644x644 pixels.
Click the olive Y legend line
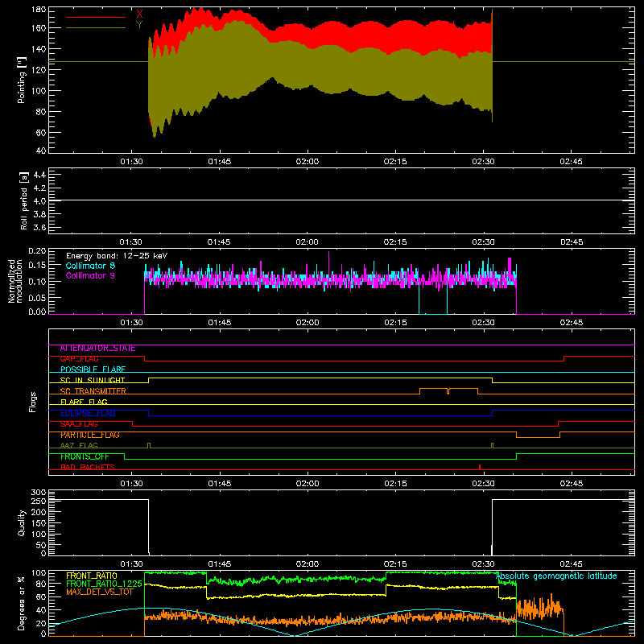96,27
